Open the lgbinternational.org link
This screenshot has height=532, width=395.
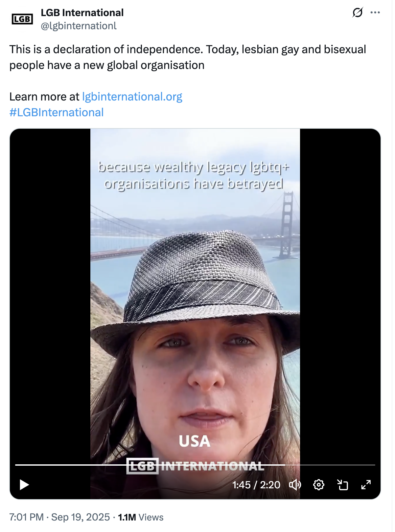tap(132, 97)
